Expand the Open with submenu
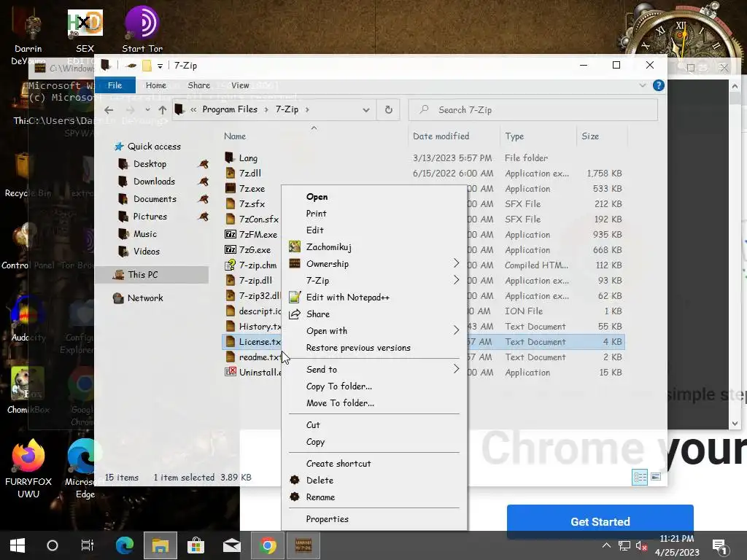 (x=374, y=330)
